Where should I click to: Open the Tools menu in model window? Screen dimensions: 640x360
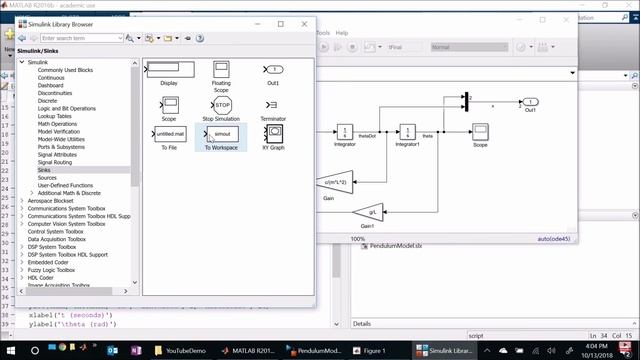[x=323, y=33]
